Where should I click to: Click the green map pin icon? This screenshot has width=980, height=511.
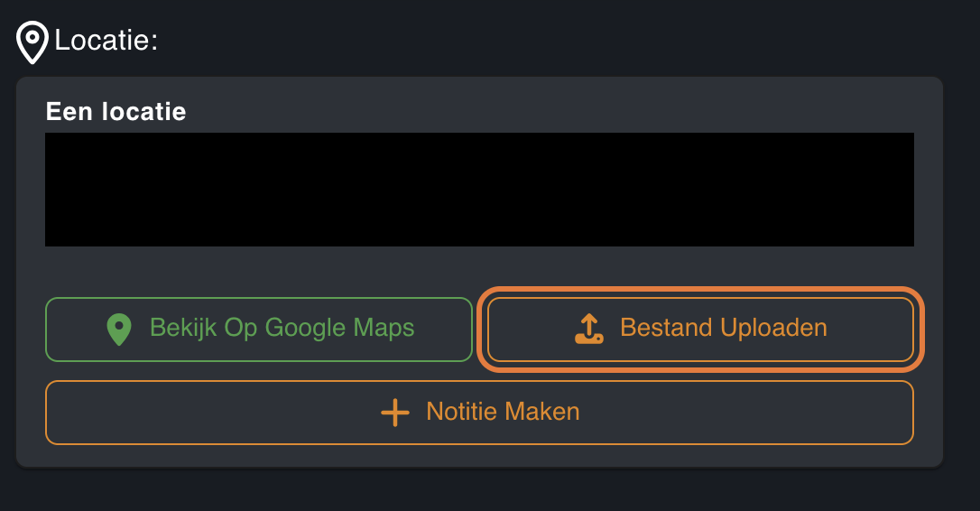119,329
